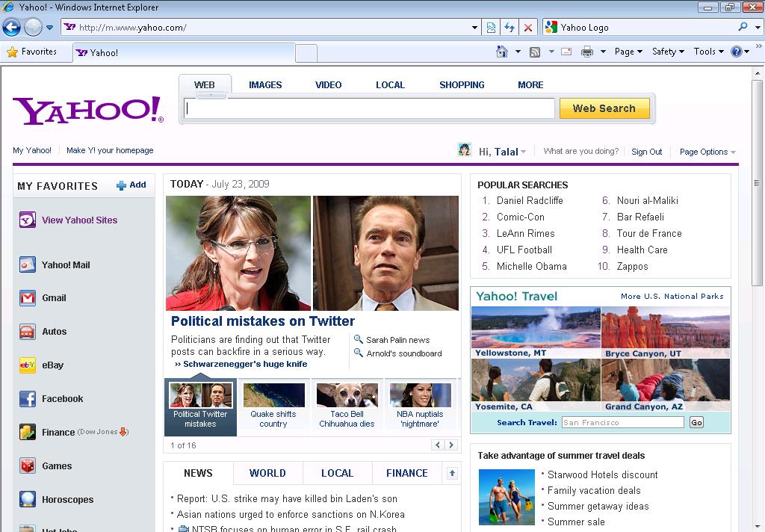Open the eBay icon
Screen dimensions: 765x532
(28, 365)
